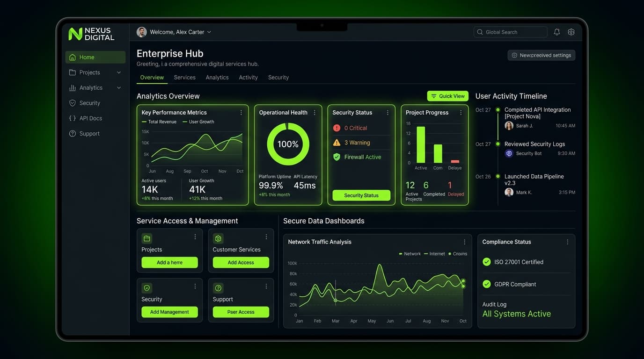The width and height of the screenshot is (644, 359).
Task: Open Operational Health card options menu
Action: (315, 113)
